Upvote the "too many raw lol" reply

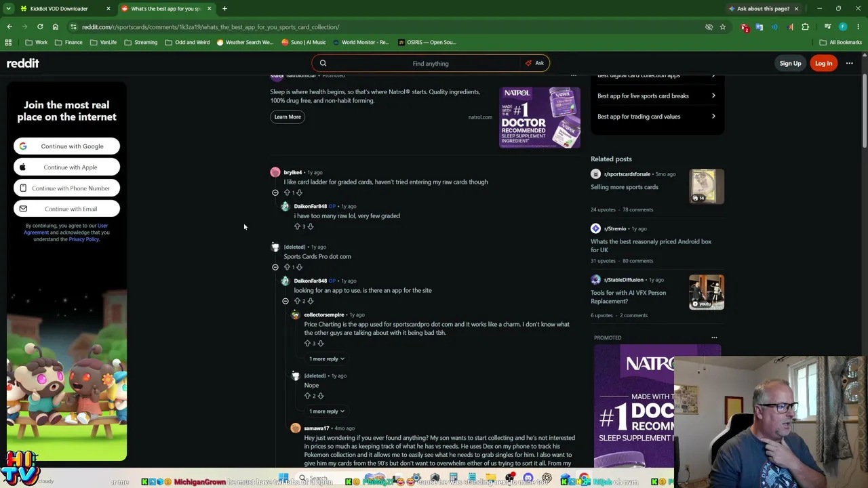(x=297, y=226)
